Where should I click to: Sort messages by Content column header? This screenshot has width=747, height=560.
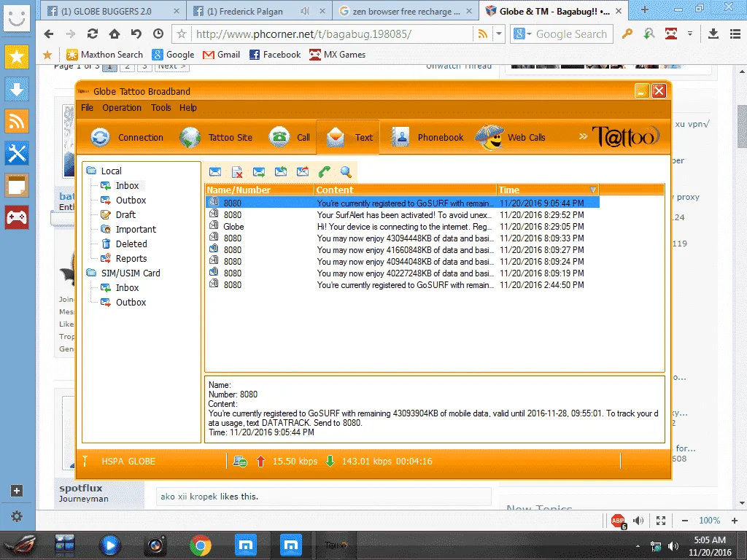[x=406, y=190]
